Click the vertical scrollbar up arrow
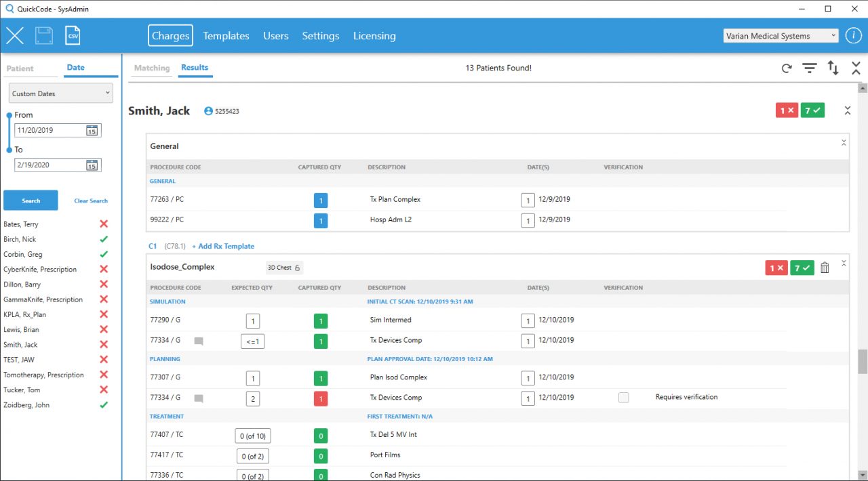This screenshot has height=481, width=868. 861,88
